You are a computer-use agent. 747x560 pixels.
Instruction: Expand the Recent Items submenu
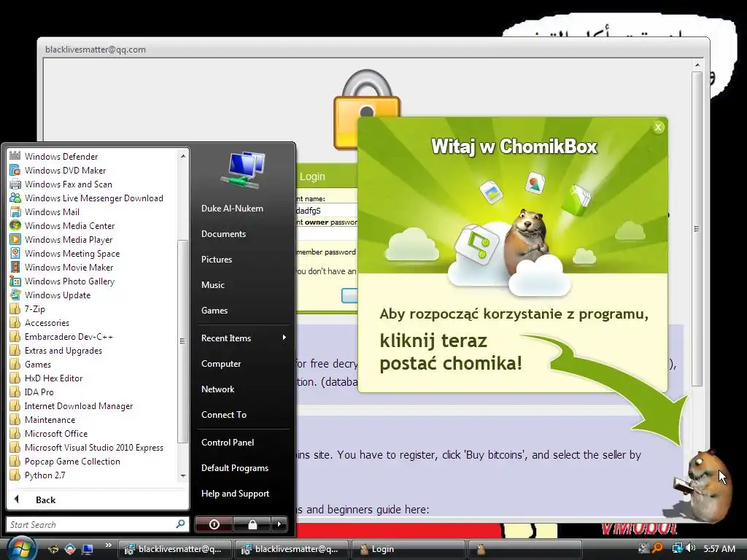[x=243, y=338]
